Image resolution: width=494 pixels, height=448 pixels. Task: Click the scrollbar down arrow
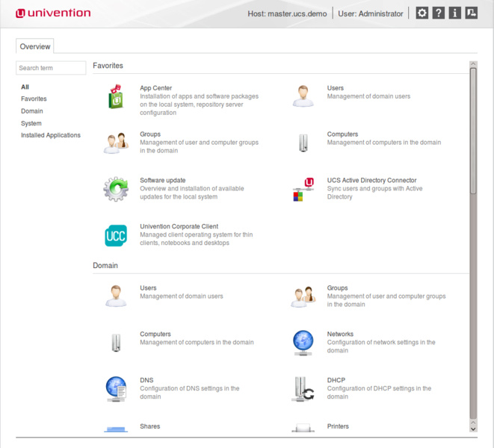[x=473, y=429]
